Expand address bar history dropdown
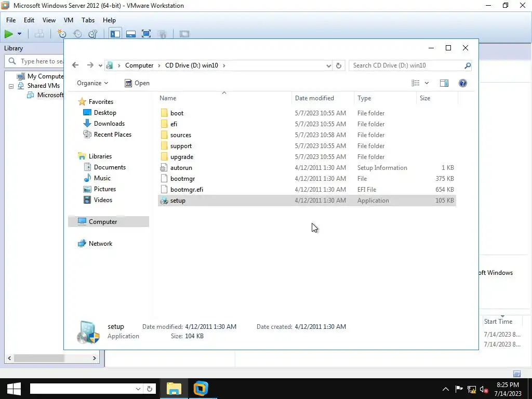The width and height of the screenshot is (532, 399). pos(328,65)
